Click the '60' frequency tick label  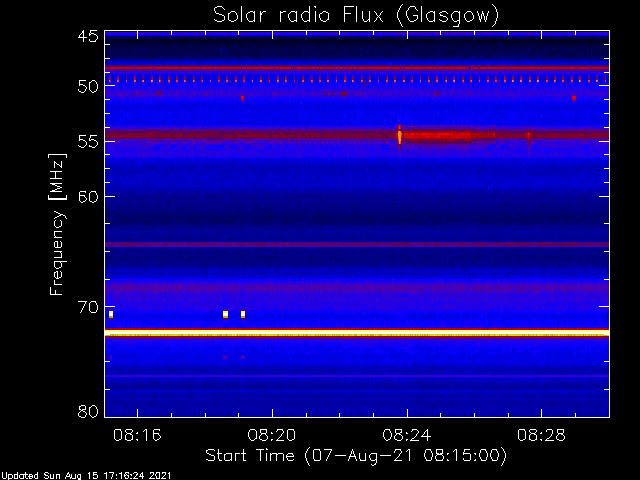(x=88, y=197)
